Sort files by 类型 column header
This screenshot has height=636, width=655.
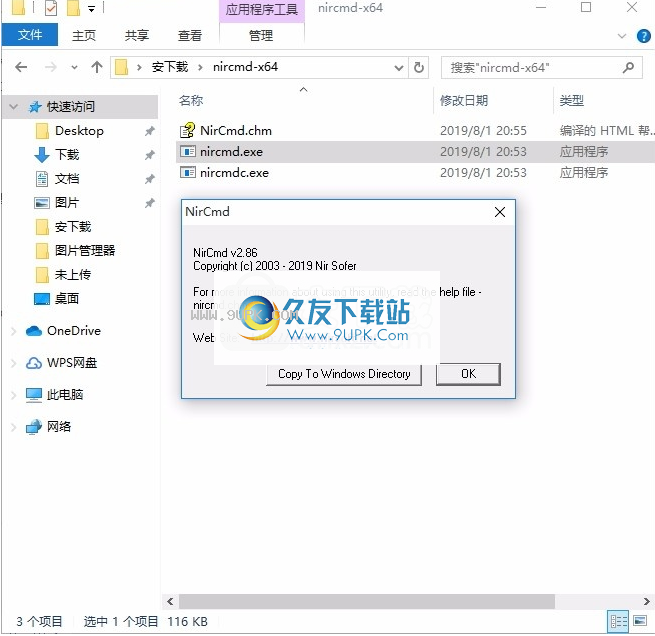coord(571,101)
